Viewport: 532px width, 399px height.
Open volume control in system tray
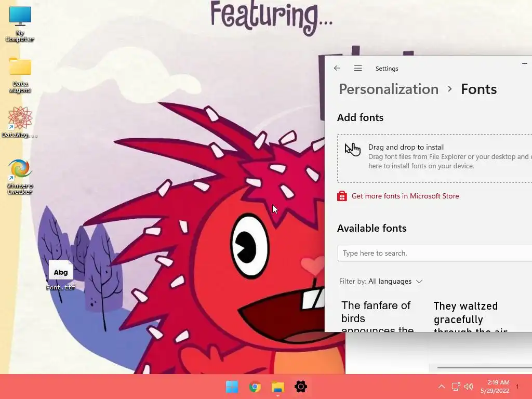pos(469,387)
